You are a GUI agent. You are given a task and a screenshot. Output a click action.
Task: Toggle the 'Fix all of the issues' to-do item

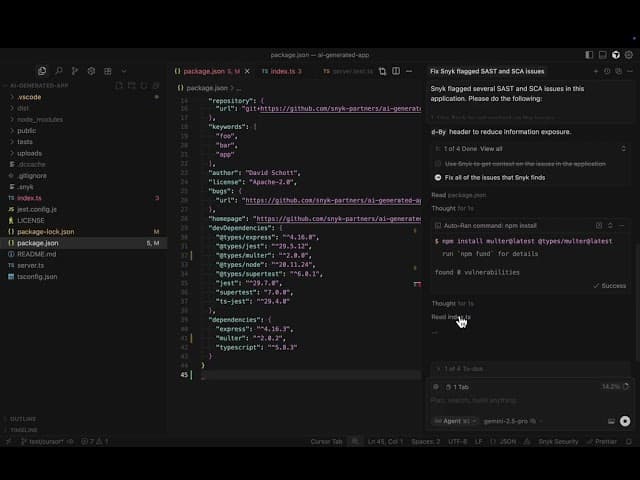point(437,177)
